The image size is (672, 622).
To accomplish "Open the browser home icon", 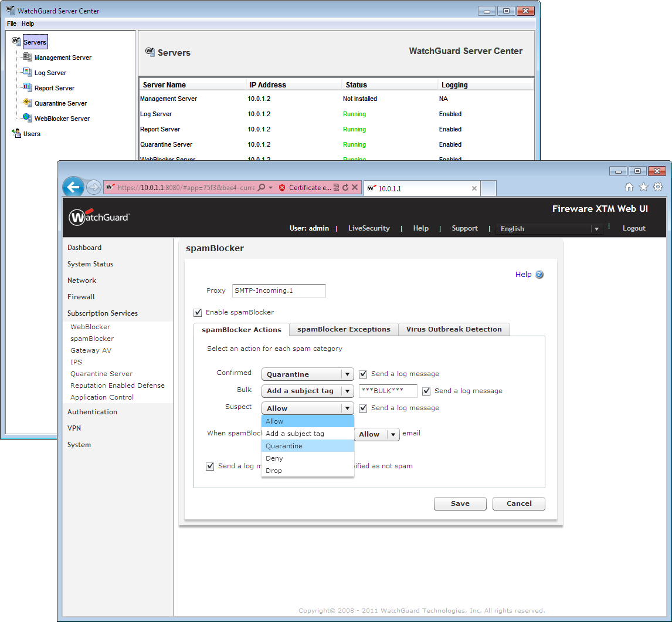I will point(629,187).
